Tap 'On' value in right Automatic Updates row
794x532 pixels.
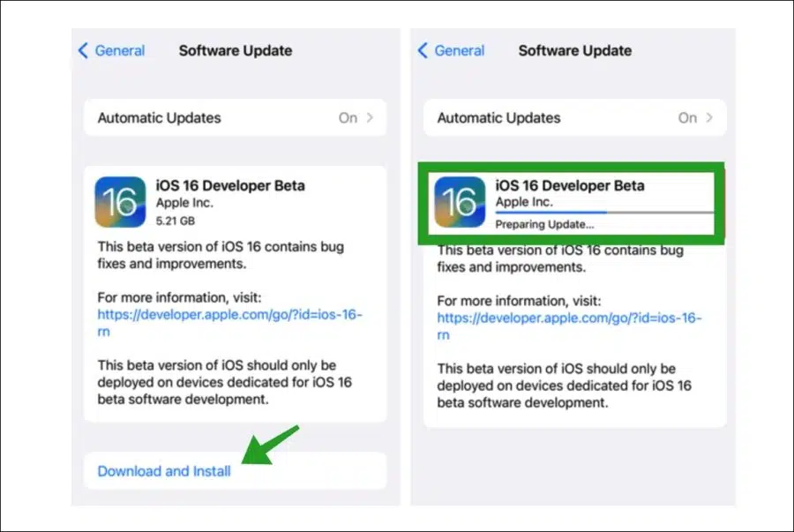[x=687, y=118]
